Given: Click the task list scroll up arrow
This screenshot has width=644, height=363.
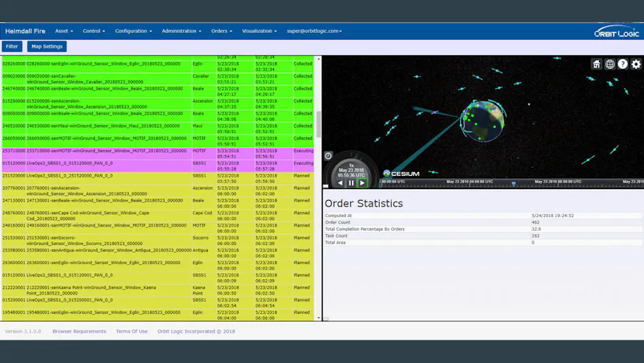Looking at the screenshot, I should click(x=318, y=59).
